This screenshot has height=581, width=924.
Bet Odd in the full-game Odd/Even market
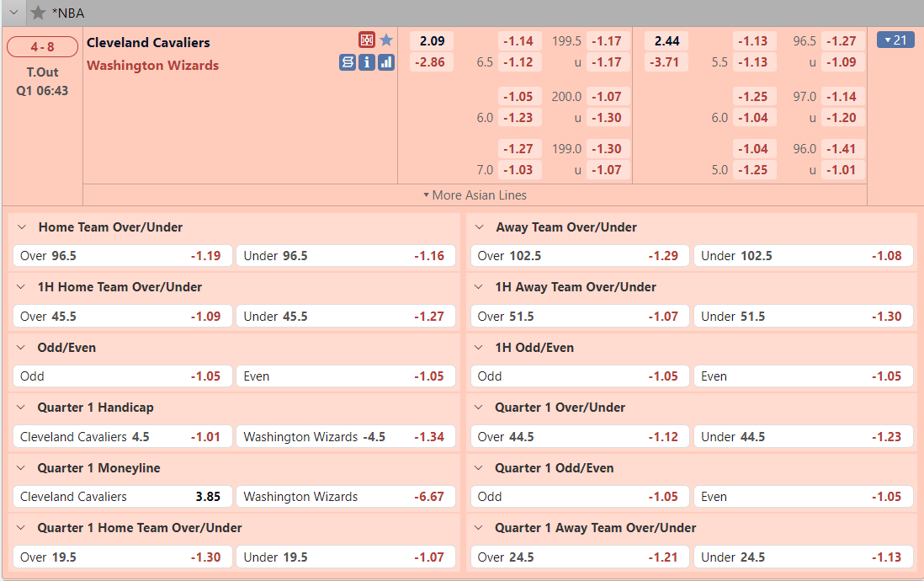point(123,376)
